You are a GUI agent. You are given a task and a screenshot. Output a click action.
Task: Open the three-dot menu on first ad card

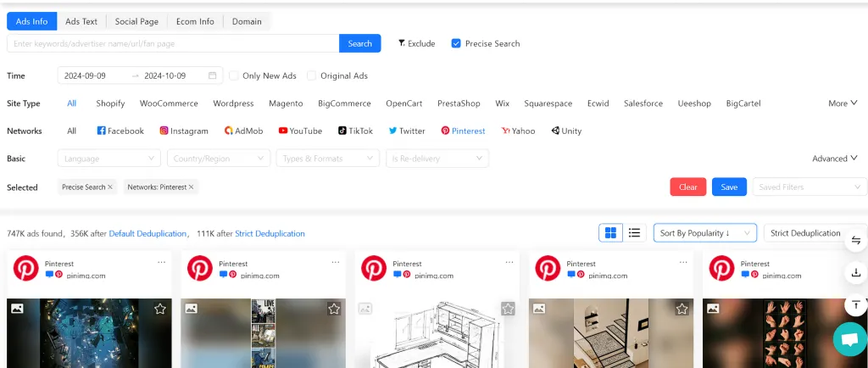pos(162,263)
